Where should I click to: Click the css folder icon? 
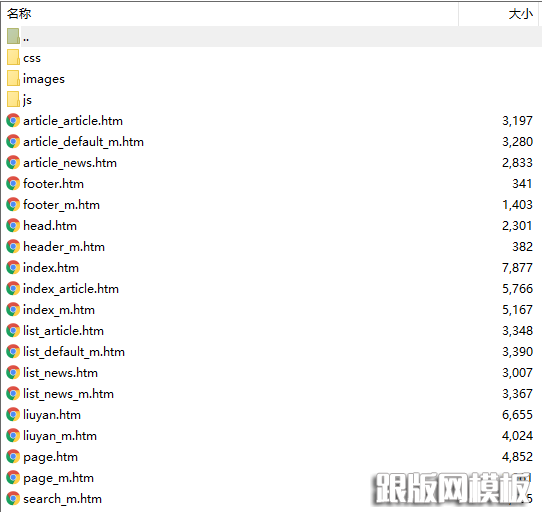coord(13,57)
